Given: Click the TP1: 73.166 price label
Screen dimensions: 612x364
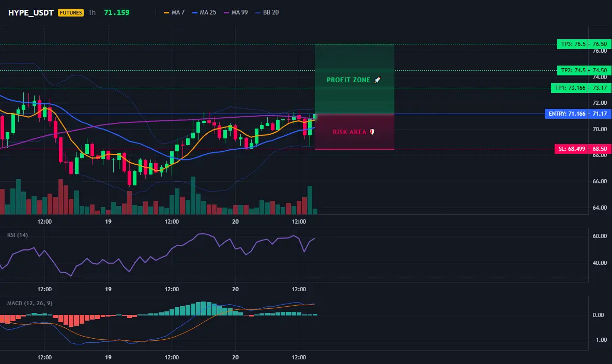Looking at the screenshot, I should [x=570, y=88].
